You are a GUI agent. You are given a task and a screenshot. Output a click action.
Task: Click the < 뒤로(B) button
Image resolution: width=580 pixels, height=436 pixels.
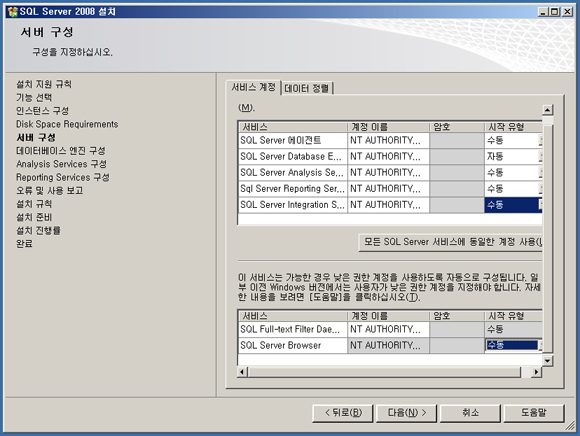[x=343, y=413]
